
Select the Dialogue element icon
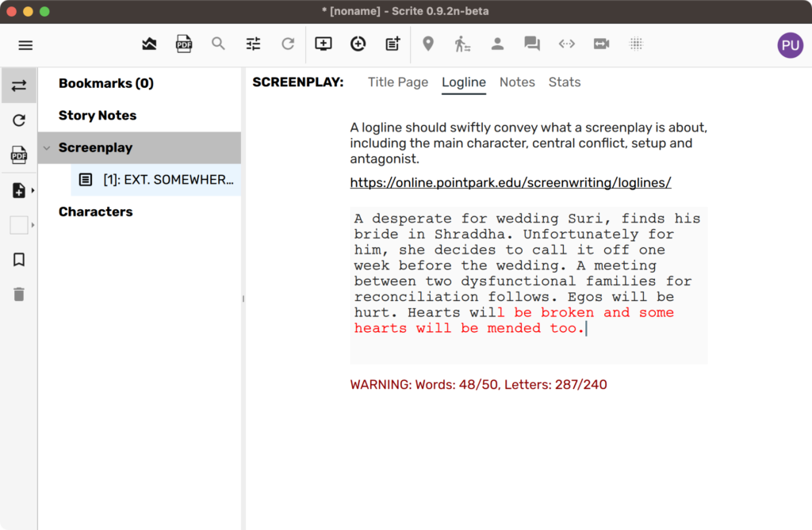tap(532, 44)
